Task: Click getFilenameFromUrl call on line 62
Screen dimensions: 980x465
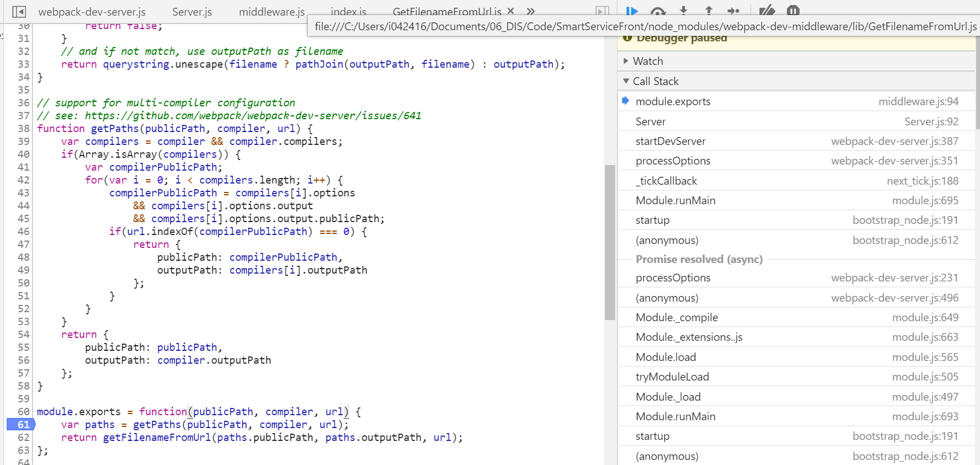Action: pos(157,438)
